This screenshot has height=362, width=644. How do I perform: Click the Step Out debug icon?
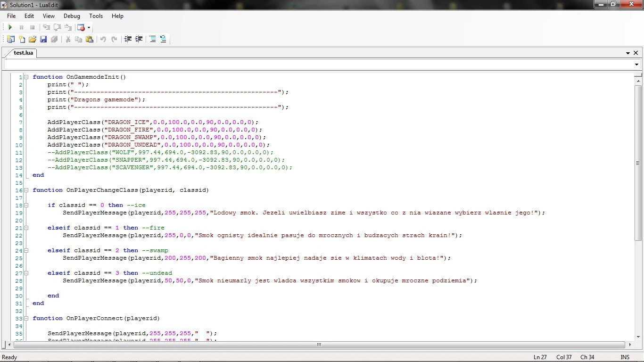click(68, 27)
